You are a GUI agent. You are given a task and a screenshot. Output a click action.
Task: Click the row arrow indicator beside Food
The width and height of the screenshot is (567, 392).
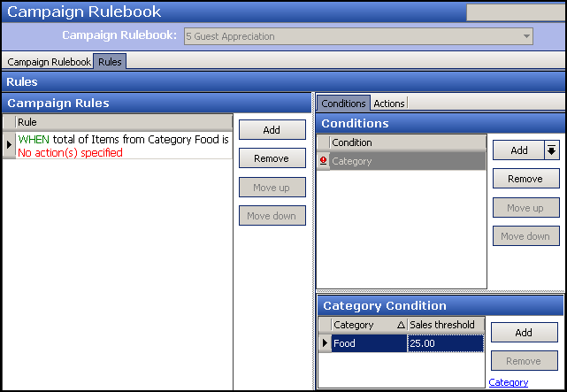325,342
